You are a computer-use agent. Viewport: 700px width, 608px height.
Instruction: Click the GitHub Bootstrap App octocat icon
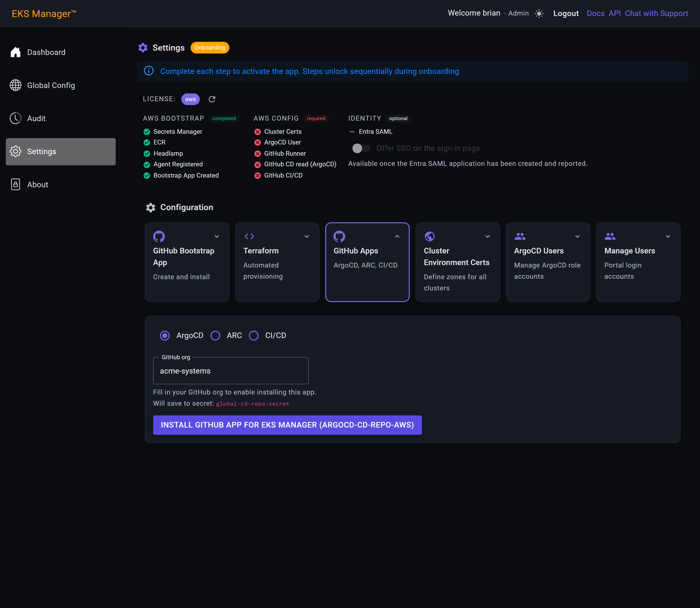pos(159,236)
